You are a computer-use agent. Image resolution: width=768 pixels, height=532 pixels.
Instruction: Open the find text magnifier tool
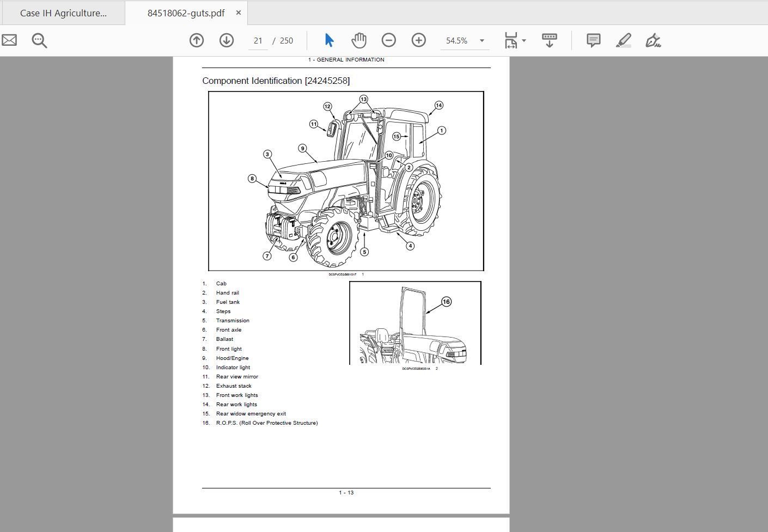[x=39, y=40]
